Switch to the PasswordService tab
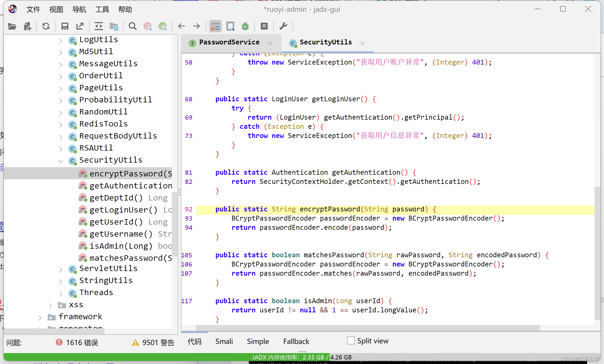 pyautogui.click(x=229, y=42)
